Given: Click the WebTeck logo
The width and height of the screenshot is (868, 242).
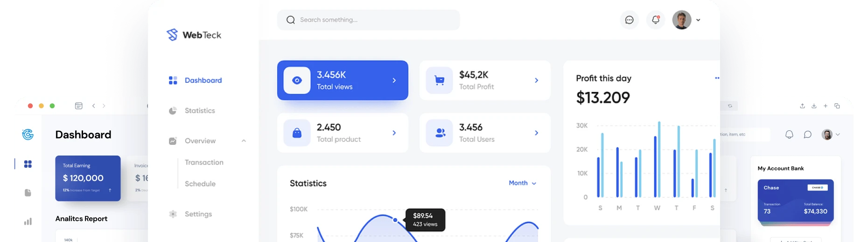Looking at the screenshot, I should pyautogui.click(x=194, y=35).
